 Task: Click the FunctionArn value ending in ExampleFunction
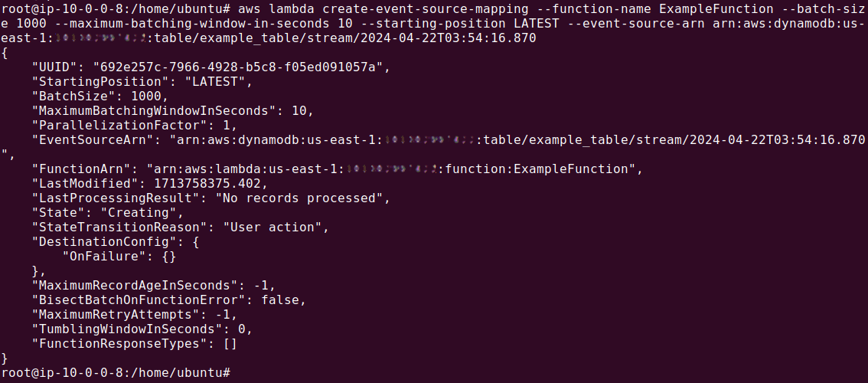(x=390, y=169)
